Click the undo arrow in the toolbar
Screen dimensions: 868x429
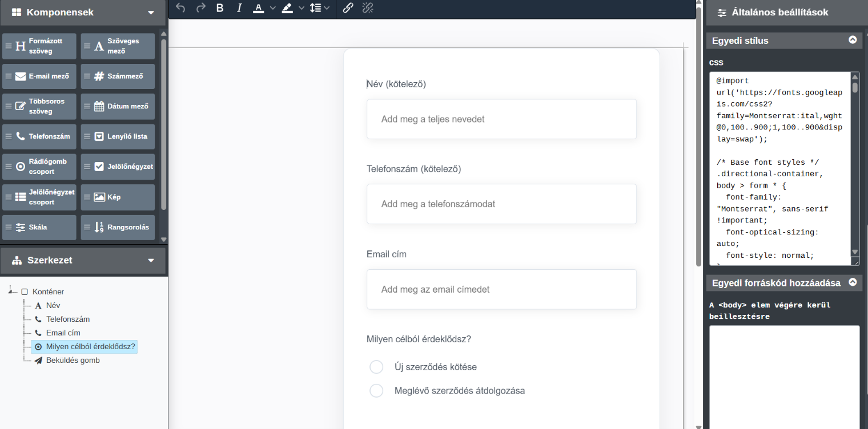point(180,8)
